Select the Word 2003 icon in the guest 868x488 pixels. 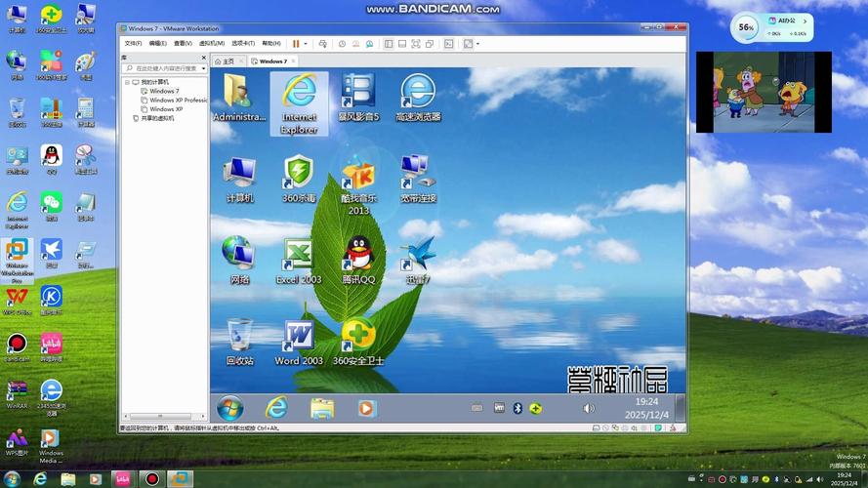(x=299, y=342)
